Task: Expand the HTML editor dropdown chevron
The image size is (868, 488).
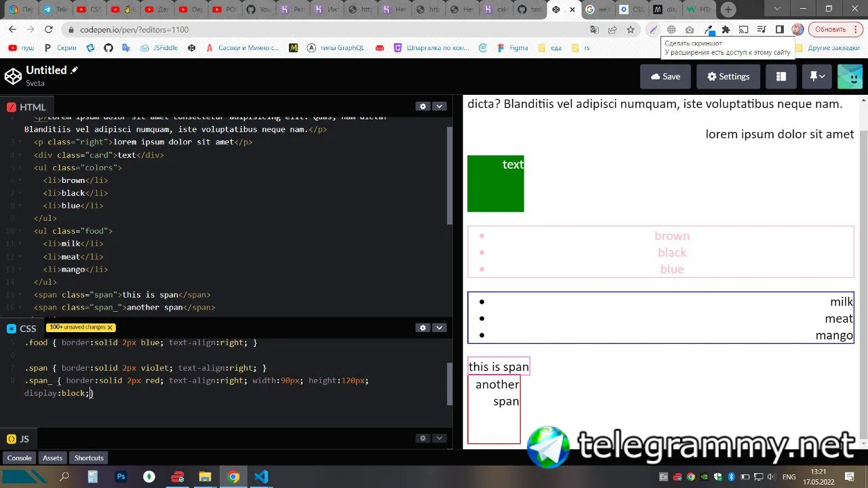Action: click(439, 106)
